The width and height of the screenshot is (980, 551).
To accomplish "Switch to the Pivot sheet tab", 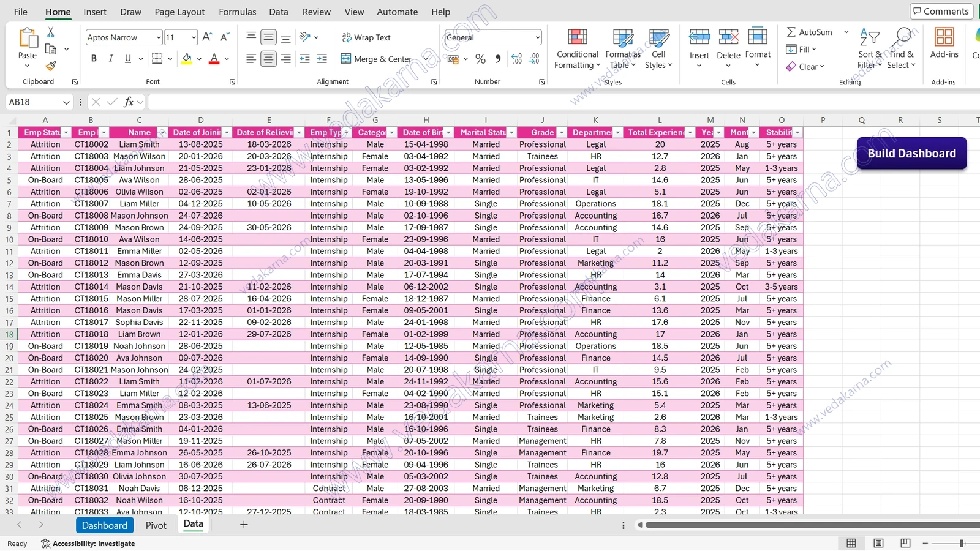I will [x=156, y=525].
